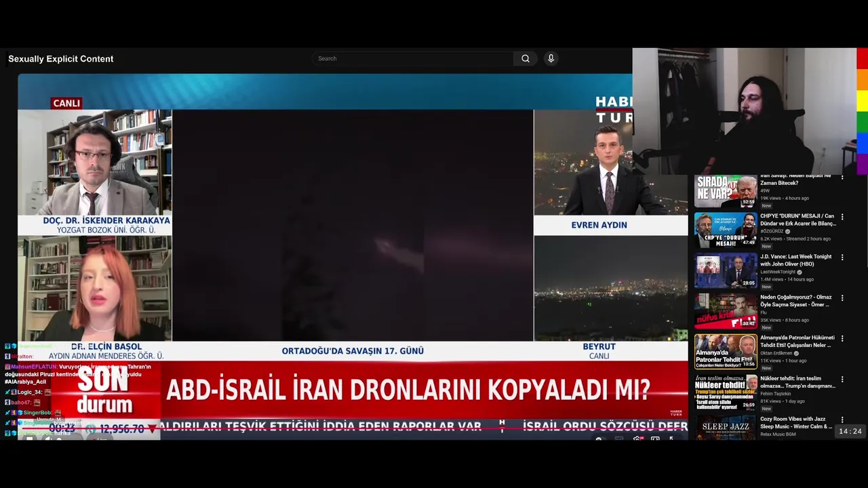Viewport: 868px width, 488px height.
Task: Open 'J.D. Vance: Last Week Tonight' video title
Action: [795, 260]
